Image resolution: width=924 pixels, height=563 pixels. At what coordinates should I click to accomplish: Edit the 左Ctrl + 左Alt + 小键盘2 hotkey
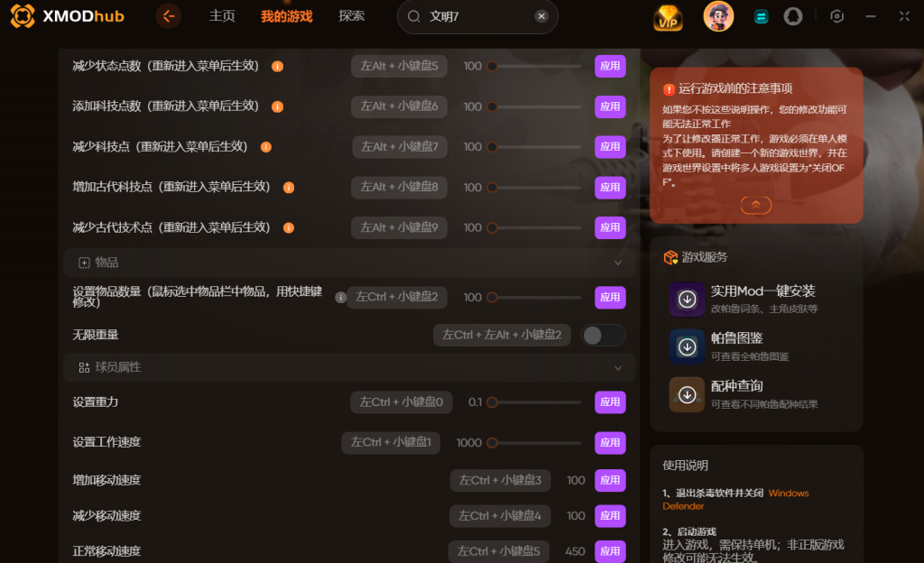tap(502, 335)
